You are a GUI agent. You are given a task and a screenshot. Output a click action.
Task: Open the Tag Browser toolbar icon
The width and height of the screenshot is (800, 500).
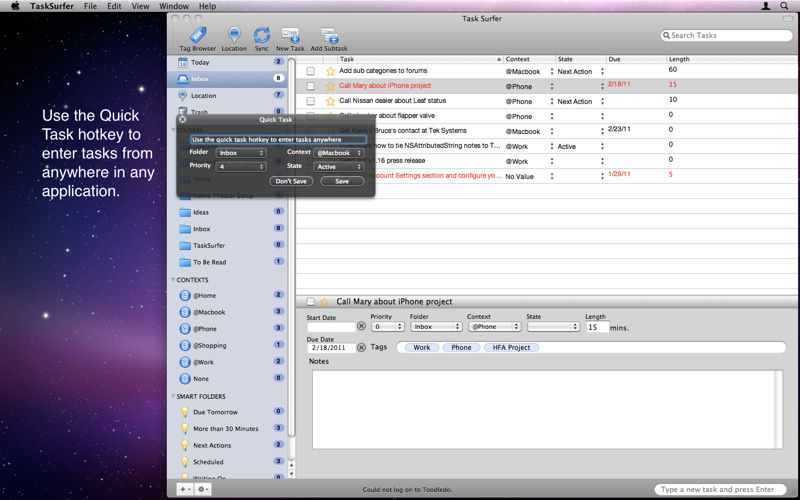[x=197, y=35]
